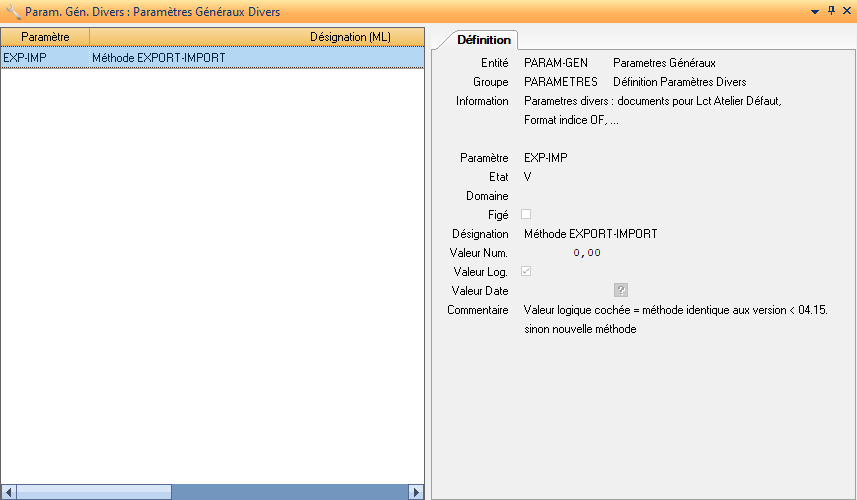857x500 pixels.
Task: Sort by the Paramètre column header
Action: 45,37
